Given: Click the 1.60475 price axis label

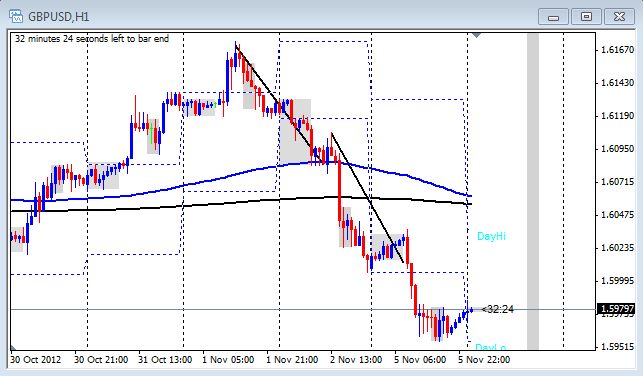Looking at the screenshot, I should (617, 215).
